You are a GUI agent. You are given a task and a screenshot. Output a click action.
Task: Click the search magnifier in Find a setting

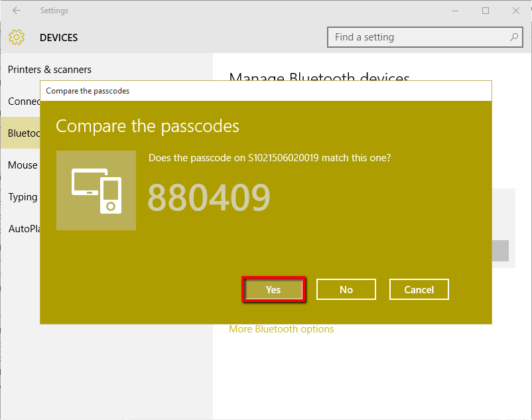pyautogui.click(x=514, y=37)
